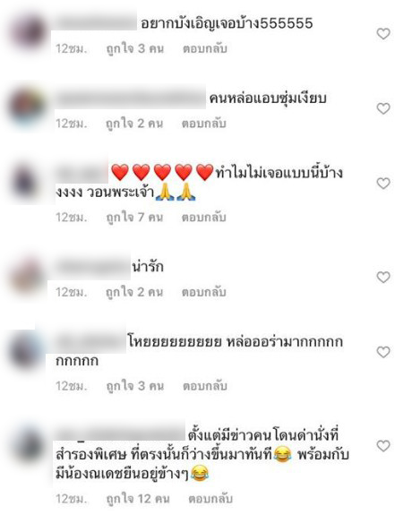Open profile picture of hearts commenter
This screenshot has height=532, width=412.
pos(25,182)
